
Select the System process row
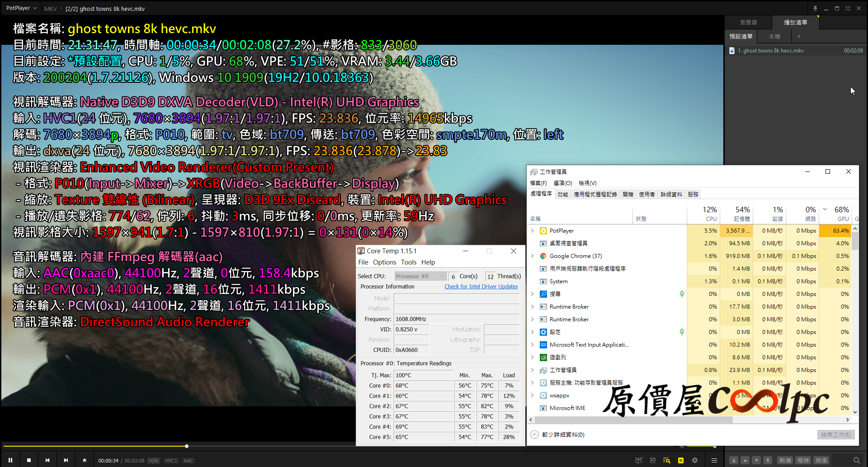point(690,281)
